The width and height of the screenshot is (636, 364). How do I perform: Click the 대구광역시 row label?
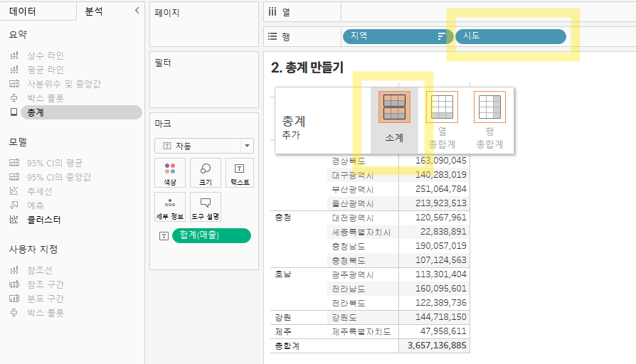pyautogui.click(x=352, y=175)
